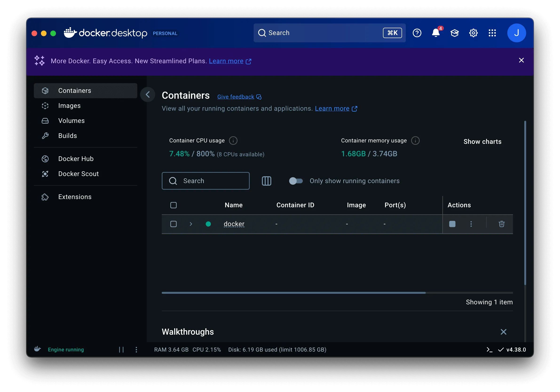The width and height of the screenshot is (560, 392).
Task: Open Containers in sidebar
Action: 85,91
